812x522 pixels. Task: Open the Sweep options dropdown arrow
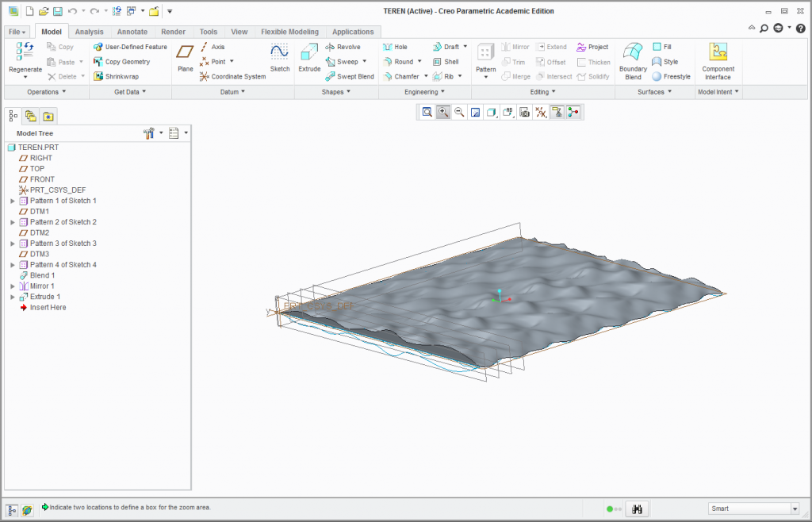pos(365,62)
